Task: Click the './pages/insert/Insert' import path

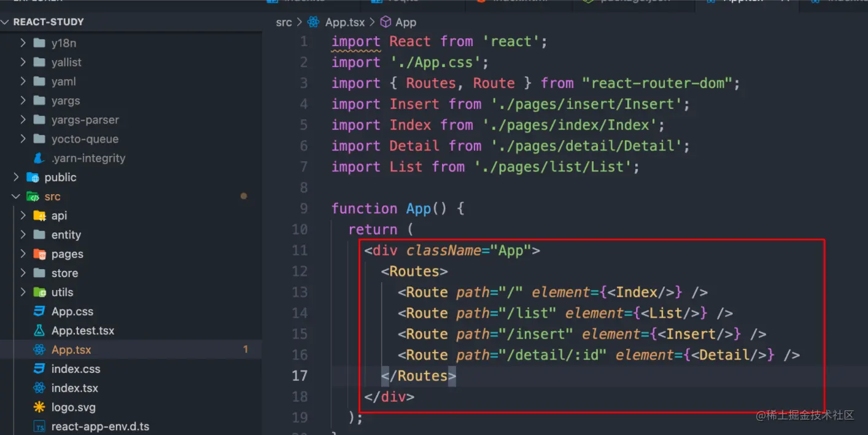Action: tap(587, 104)
